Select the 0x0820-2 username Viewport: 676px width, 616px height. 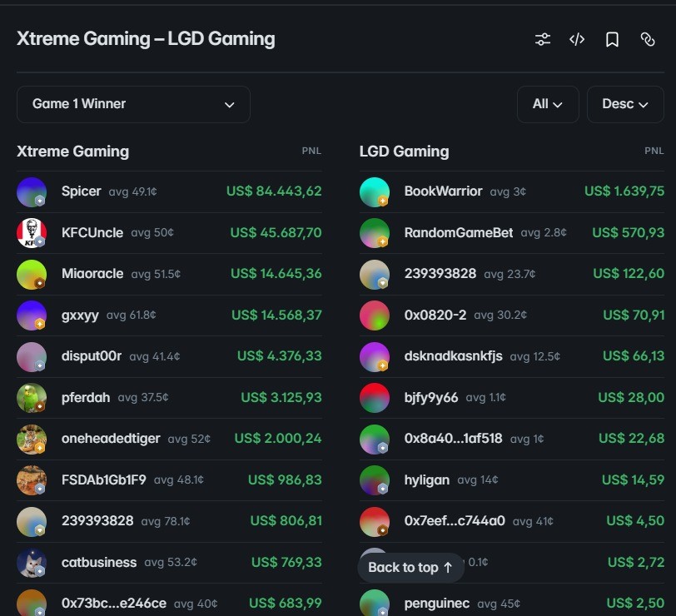coord(435,315)
